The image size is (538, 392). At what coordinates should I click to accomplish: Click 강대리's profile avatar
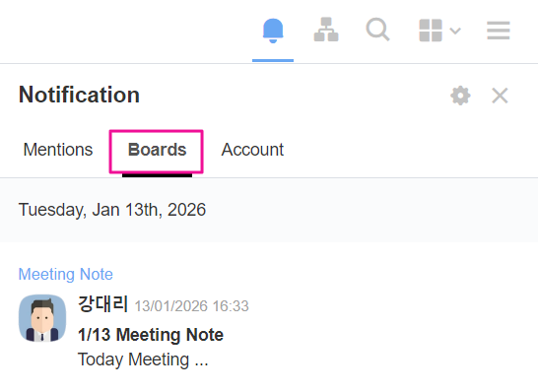click(x=42, y=318)
